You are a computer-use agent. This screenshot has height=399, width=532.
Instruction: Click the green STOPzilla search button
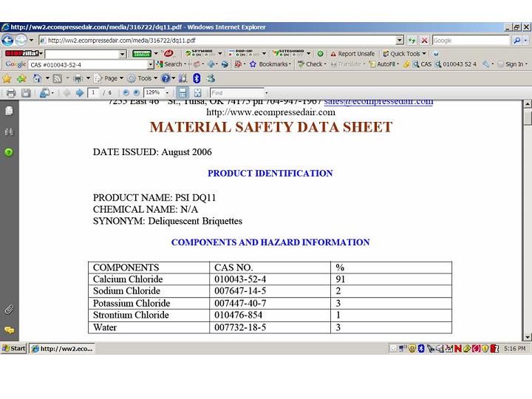click(141, 54)
